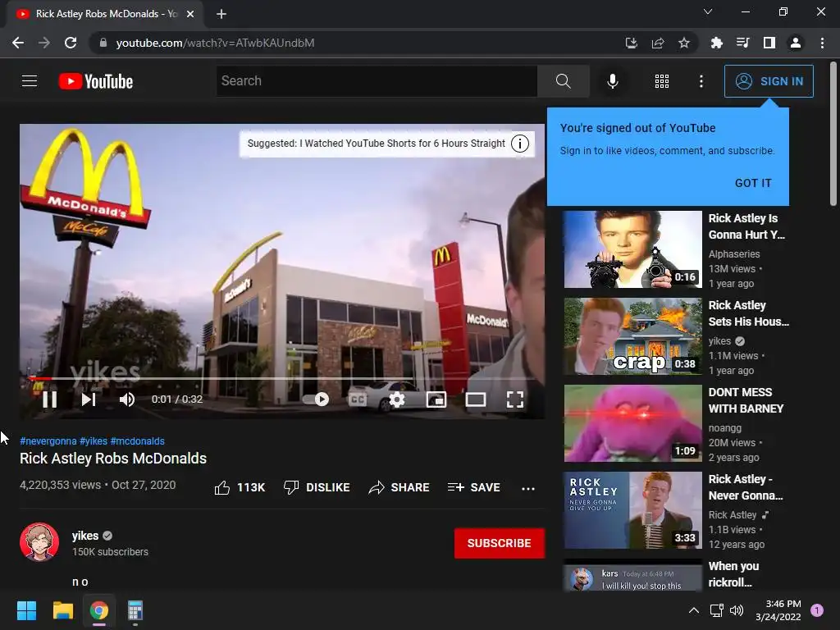This screenshot has height=630, width=840.
Task: Open Never Gonna Give You Up thumbnail
Action: coord(632,510)
